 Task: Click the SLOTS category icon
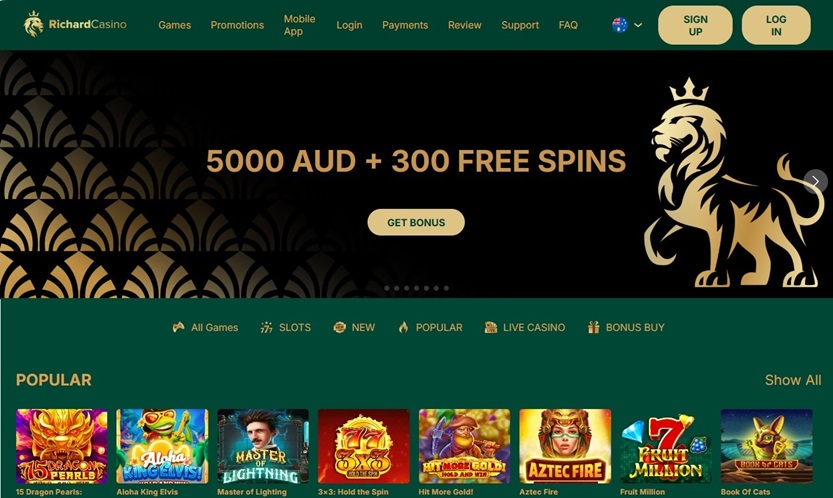(x=266, y=327)
